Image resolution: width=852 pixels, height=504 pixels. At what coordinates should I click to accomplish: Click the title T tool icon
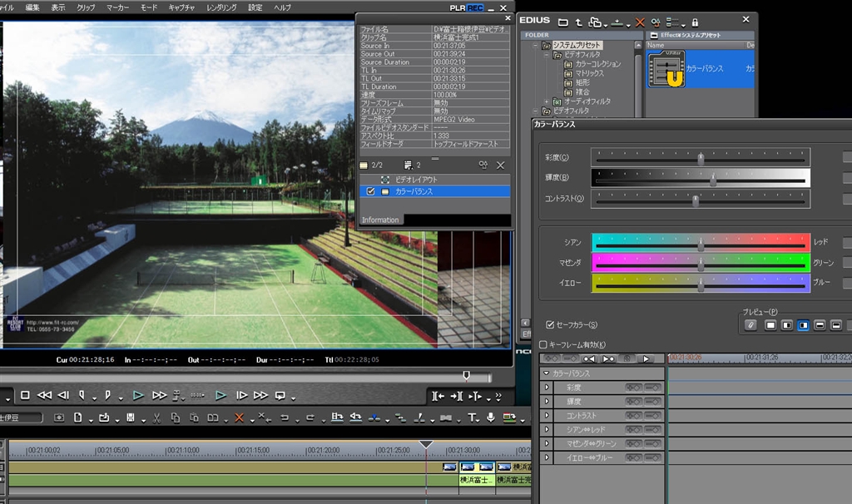click(x=472, y=418)
